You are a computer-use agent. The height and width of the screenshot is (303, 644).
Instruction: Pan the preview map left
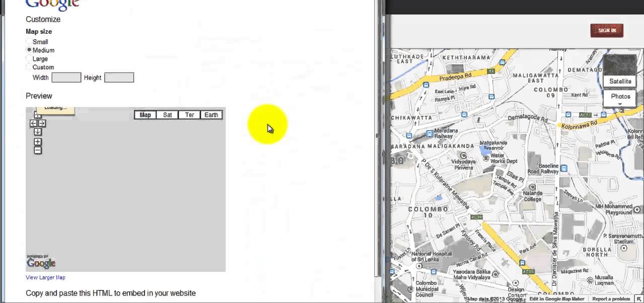click(34, 123)
